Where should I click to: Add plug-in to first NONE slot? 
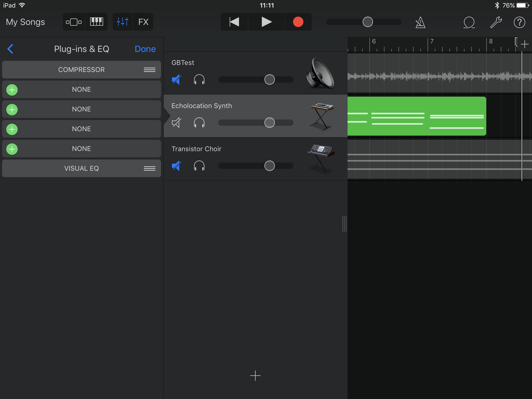(x=12, y=90)
